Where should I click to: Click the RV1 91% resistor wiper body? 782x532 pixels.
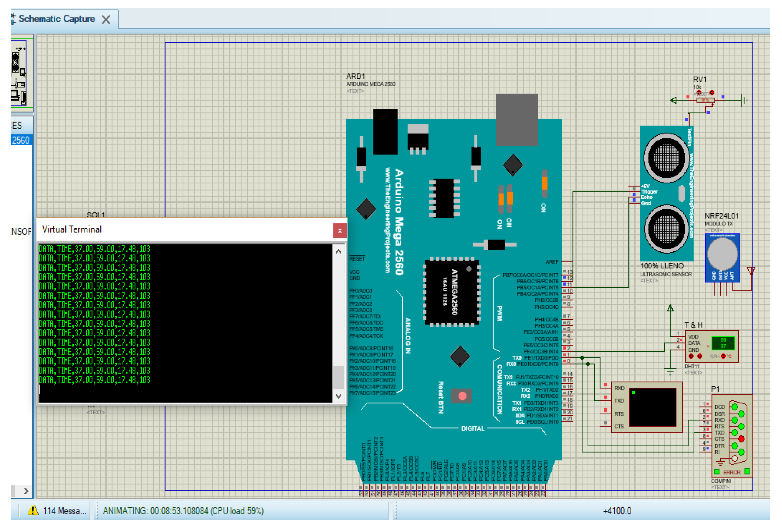pos(705,100)
